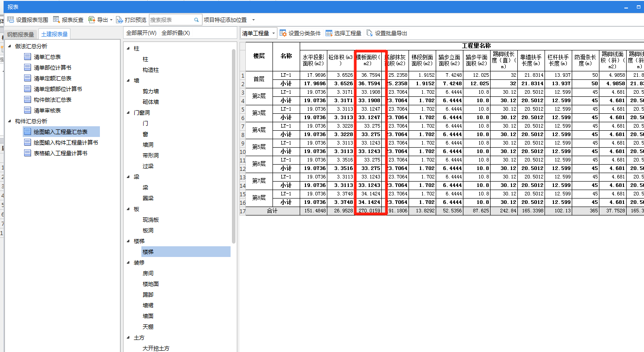This screenshot has width=644, height=352.
Task: Select 踢脚 in category tree
Action: (x=148, y=295)
